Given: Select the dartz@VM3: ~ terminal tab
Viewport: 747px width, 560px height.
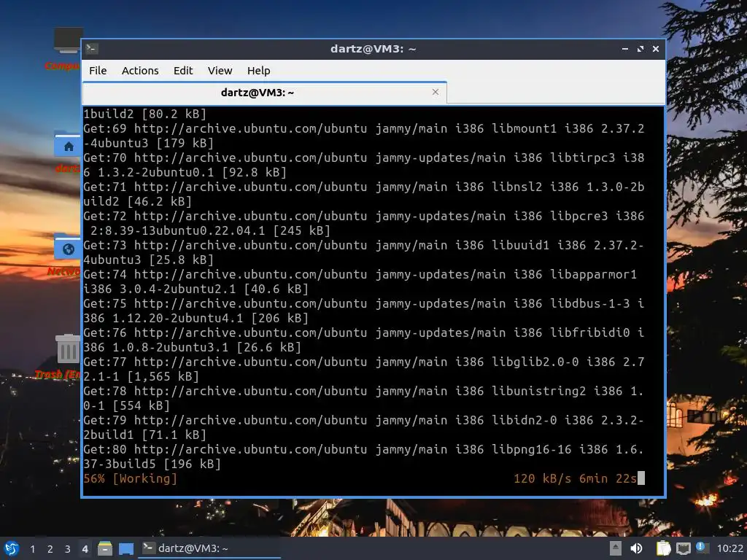Looking at the screenshot, I should pyautogui.click(x=264, y=93).
